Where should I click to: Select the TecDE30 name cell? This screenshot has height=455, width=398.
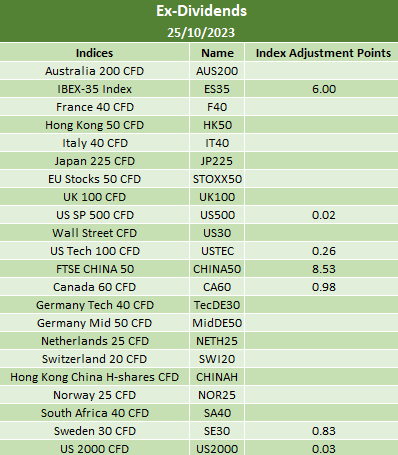coord(217,305)
